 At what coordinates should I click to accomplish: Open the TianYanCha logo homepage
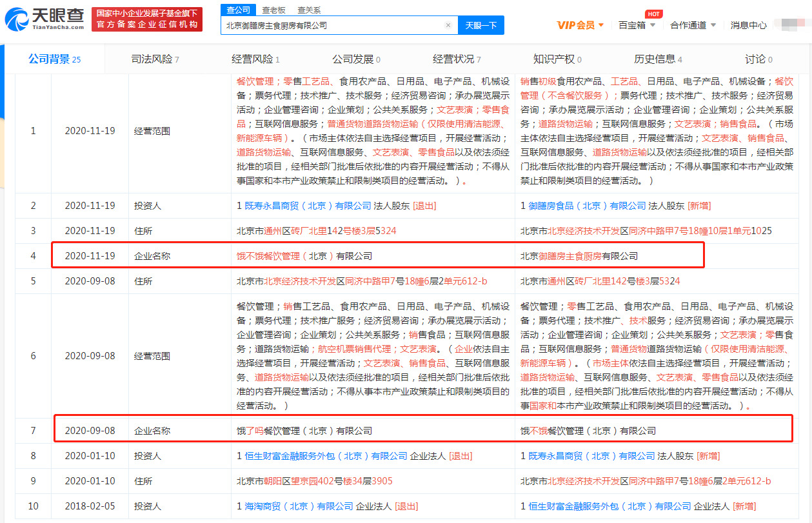[45, 19]
